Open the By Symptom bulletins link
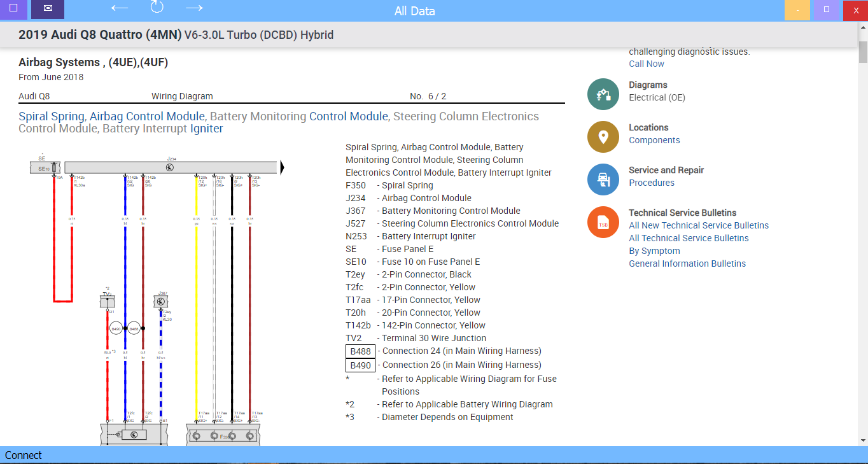Screen dimensions: 868x464 pyautogui.click(x=654, y=251)
